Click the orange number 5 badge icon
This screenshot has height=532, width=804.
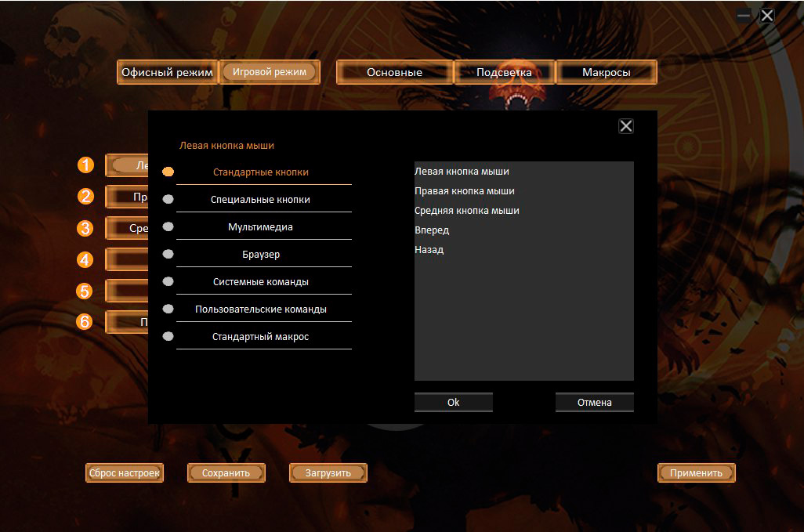tap(85, 291)
